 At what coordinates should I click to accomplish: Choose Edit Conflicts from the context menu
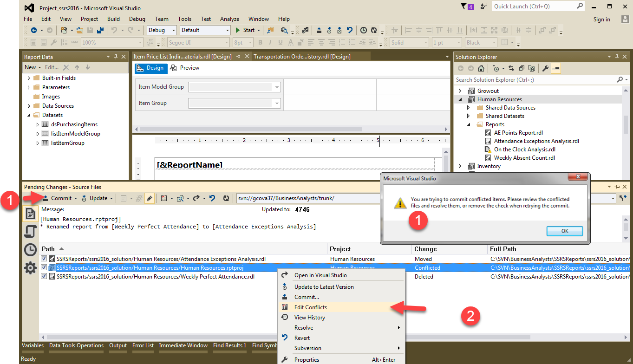pos(310,307)
